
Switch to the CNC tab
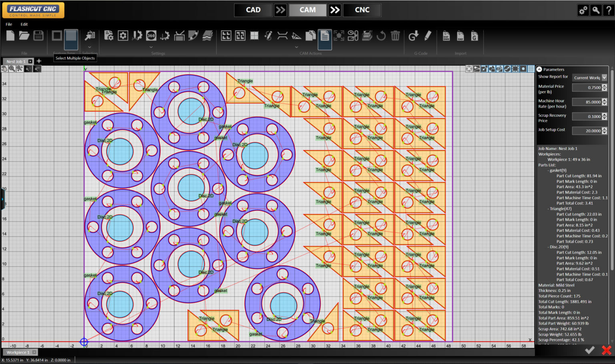pos(362,10)
